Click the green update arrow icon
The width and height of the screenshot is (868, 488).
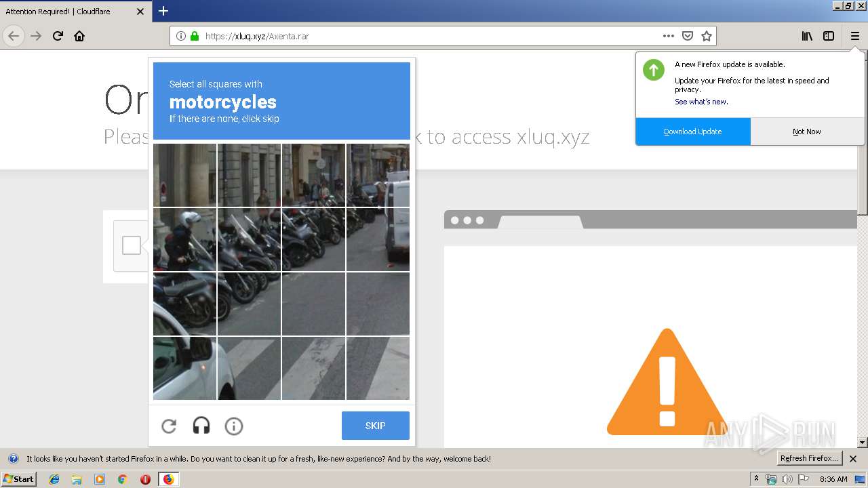(x=654, y=70)
